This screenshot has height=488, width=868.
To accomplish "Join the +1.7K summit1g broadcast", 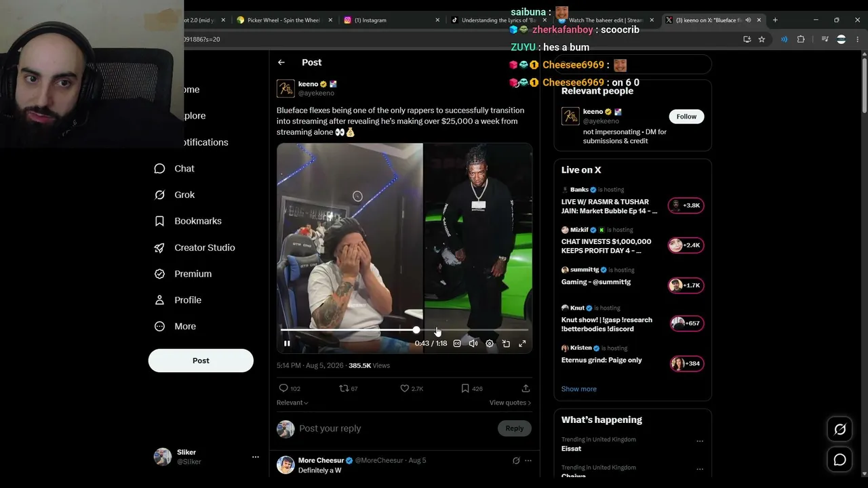I will [686, 285].
